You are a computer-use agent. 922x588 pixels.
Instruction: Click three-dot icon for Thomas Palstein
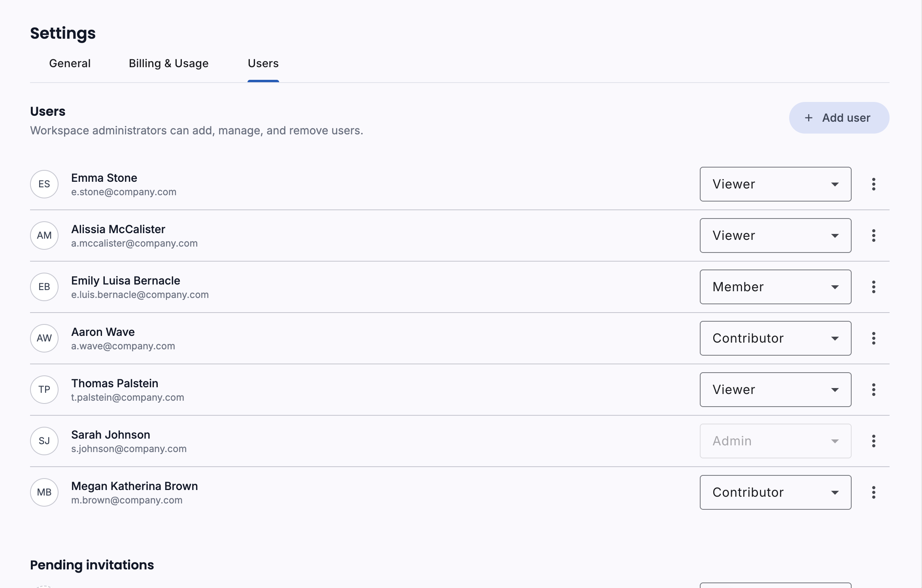pos(873,390)
